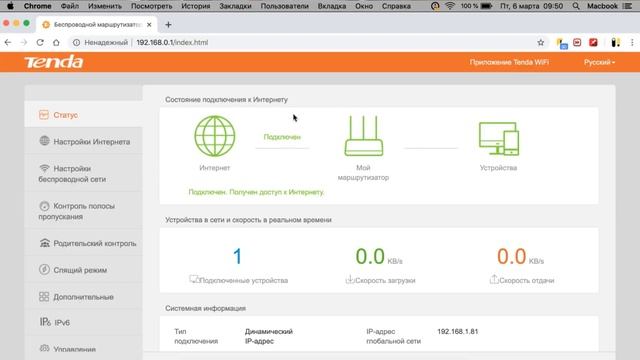
Task: Click the battery icon in menu bar
Action: [487, 6]
